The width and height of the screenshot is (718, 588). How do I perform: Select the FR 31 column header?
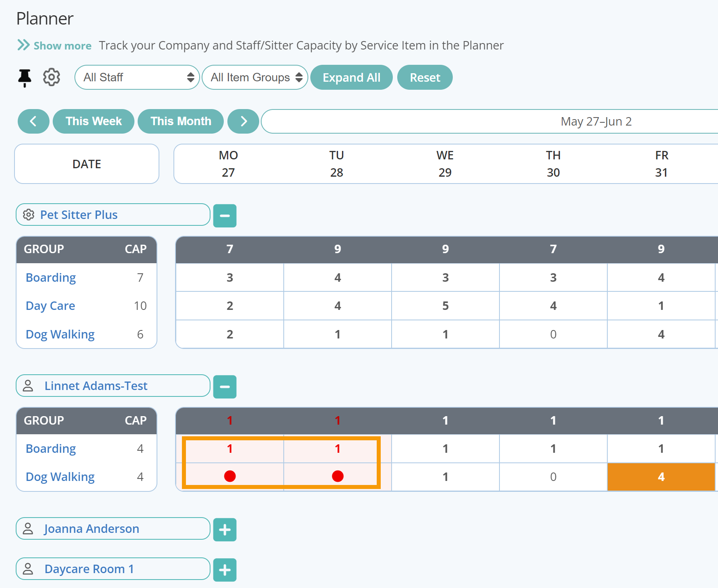click(x=662, y=164)
